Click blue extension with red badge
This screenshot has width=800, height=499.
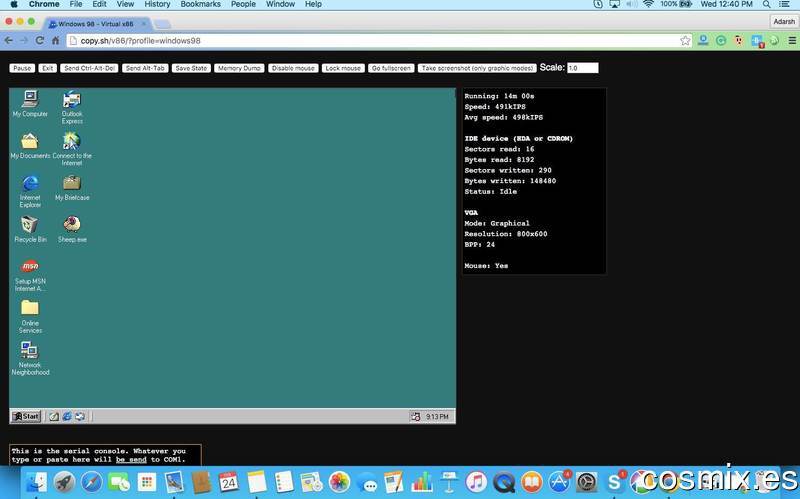click(757, 41)
